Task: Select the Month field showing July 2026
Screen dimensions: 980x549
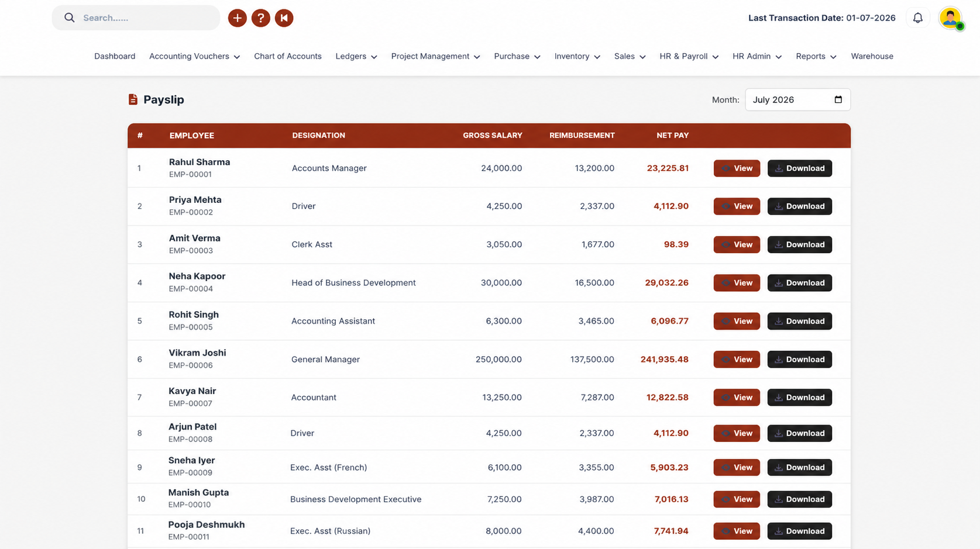Action: coord(797,100)
